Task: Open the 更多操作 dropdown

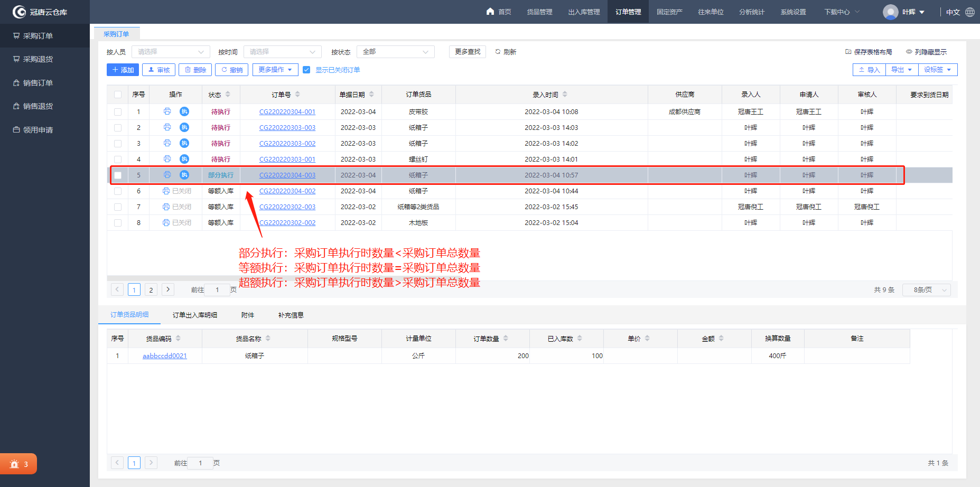Action: tap(275, 70)
